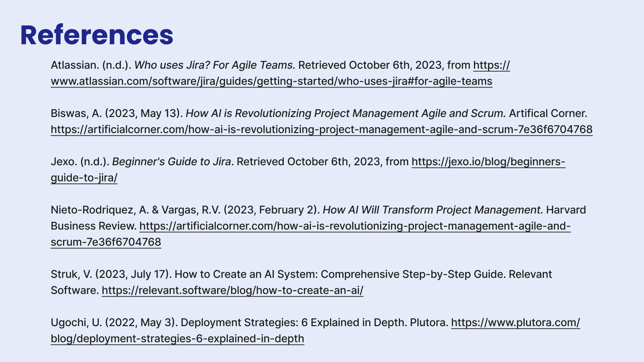Open the Harvard Business Review reference link
This screenshot has height=362, width=644.
(355, 226)
